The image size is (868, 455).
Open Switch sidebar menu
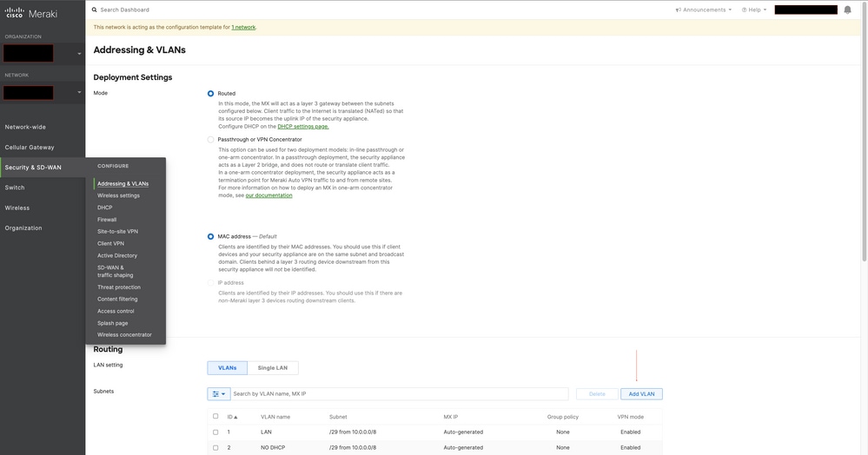(x=15, y=188)
